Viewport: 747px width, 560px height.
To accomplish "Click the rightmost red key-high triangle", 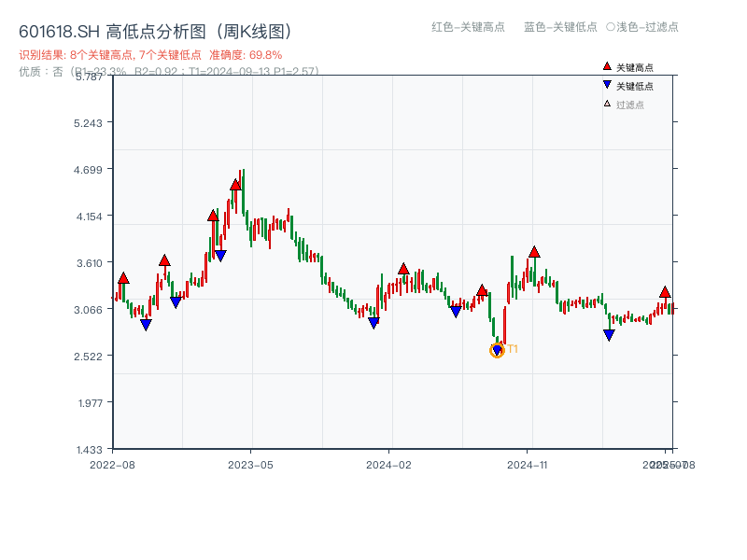I will (x=665, y=292).
